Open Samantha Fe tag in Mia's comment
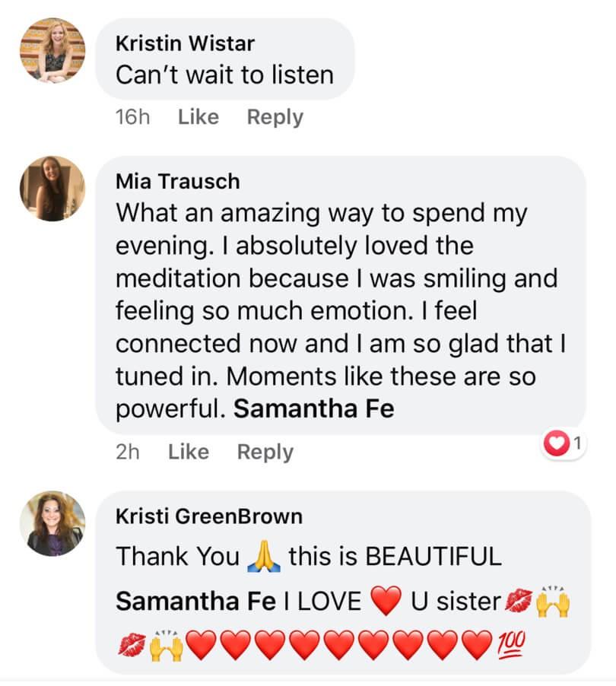This screenshot has height=686, width=616. pyautogui.click(x=313, y=408)
